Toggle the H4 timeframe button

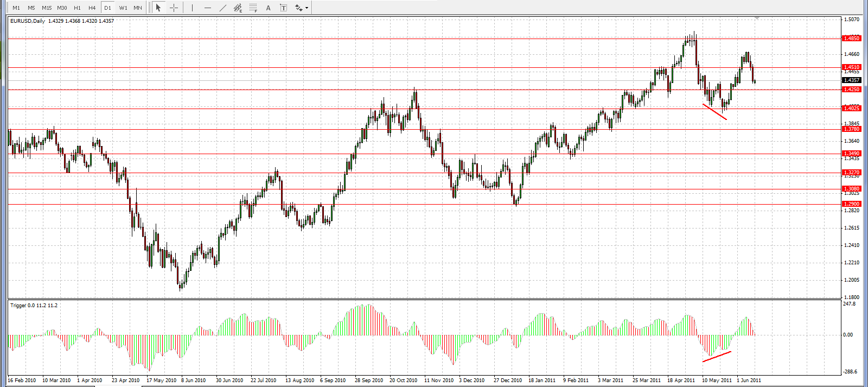click(92, 8)
